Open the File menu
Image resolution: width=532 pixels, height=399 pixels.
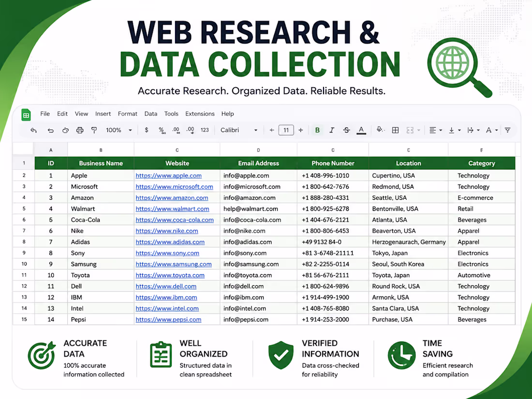click(x=45, y=114)
